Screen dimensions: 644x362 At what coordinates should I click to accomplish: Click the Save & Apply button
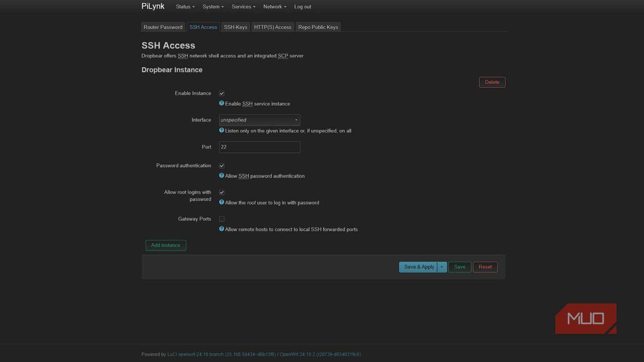click(x=418, y=267)
